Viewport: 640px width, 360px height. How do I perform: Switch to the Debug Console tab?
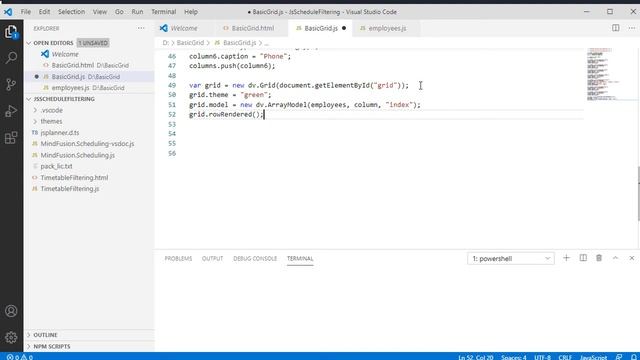point(255,258)
